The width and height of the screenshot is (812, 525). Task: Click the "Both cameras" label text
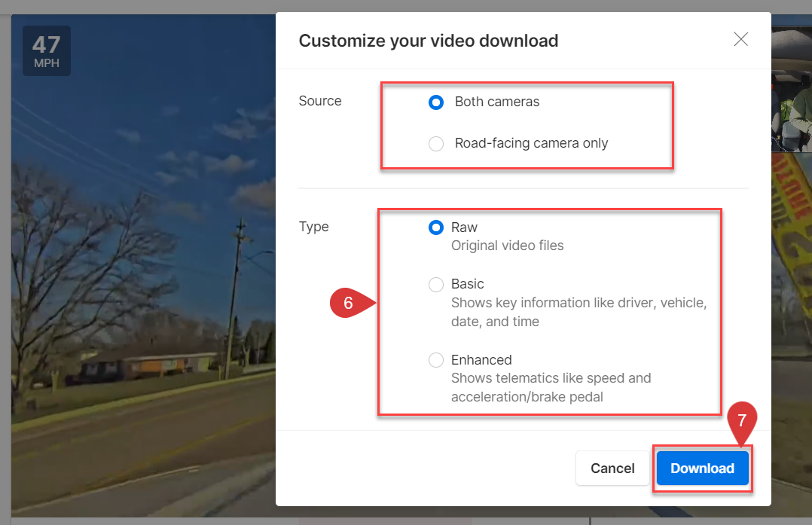[497, 102]
